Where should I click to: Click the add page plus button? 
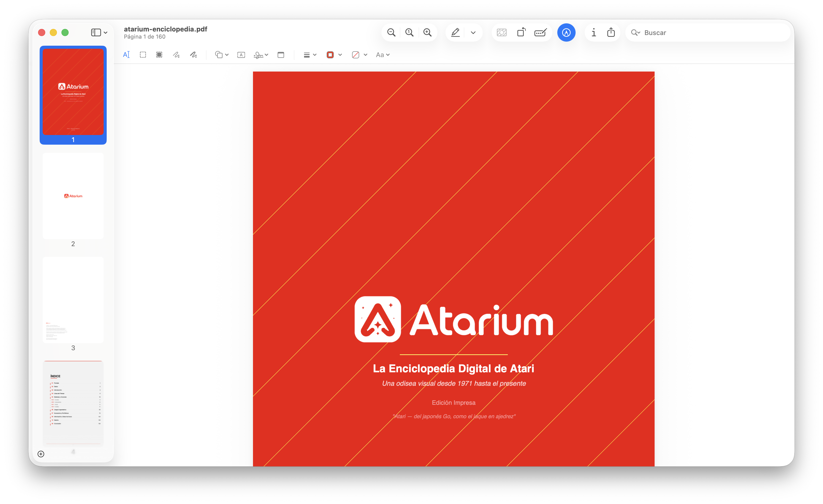tap(41, 454)
